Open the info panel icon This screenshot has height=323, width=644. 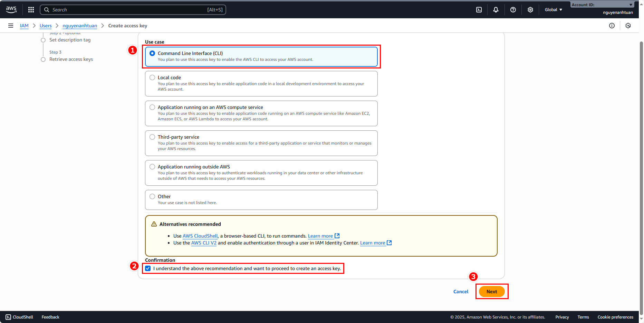(x=612, y=26)
